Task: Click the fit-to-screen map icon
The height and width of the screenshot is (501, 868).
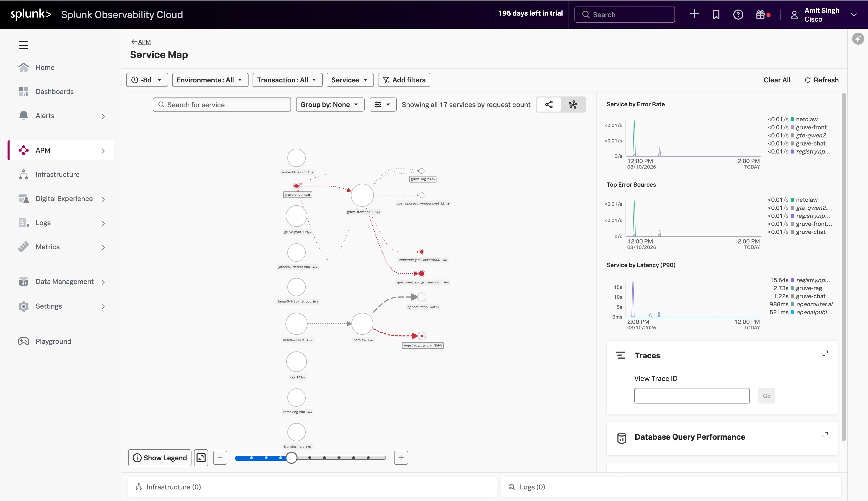Action: coord(201,458)
